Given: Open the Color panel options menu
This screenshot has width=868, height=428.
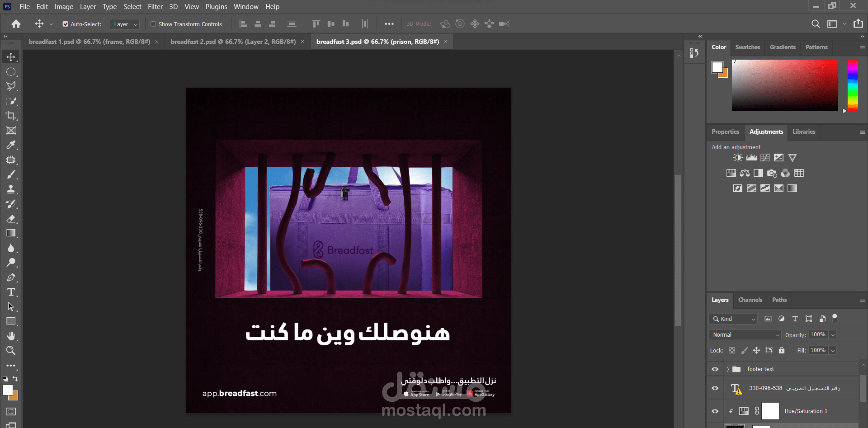Looking at the screenshot, I should coord(862,47).
